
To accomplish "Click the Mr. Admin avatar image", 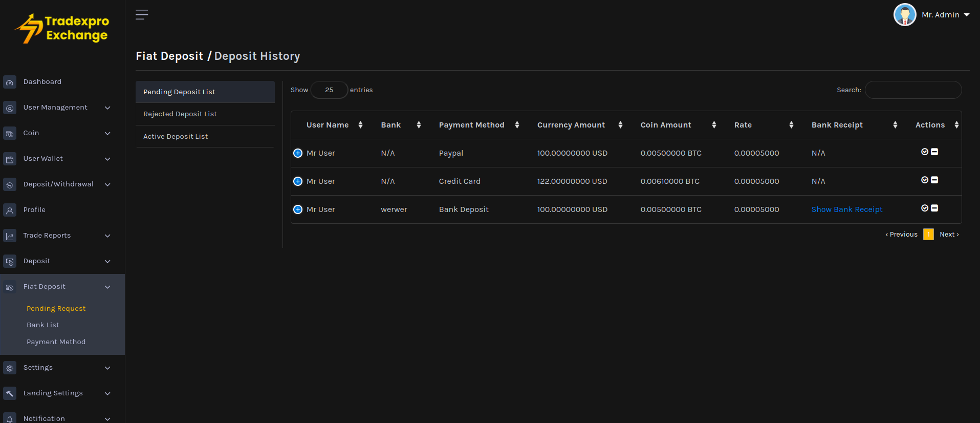I will (904, 15).
